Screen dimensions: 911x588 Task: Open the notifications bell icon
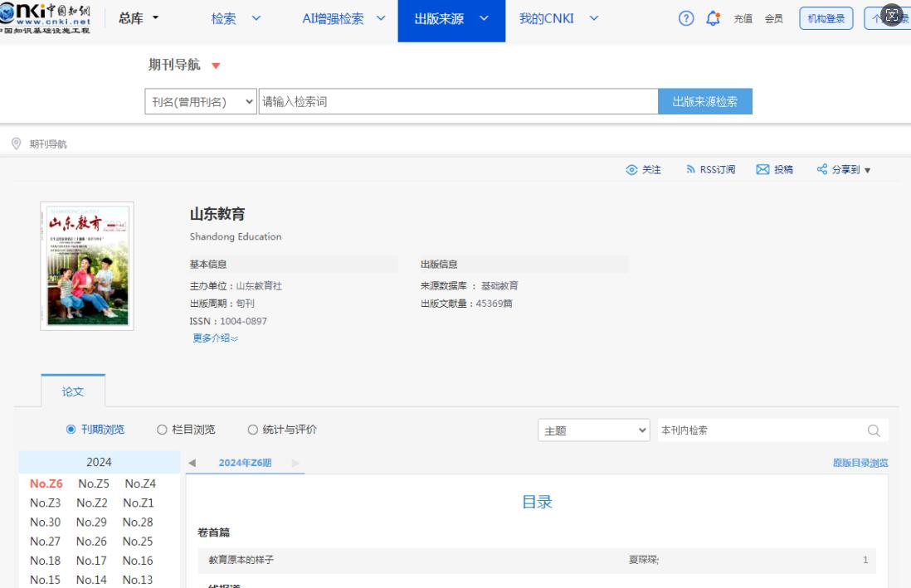(x=713, y=18)
